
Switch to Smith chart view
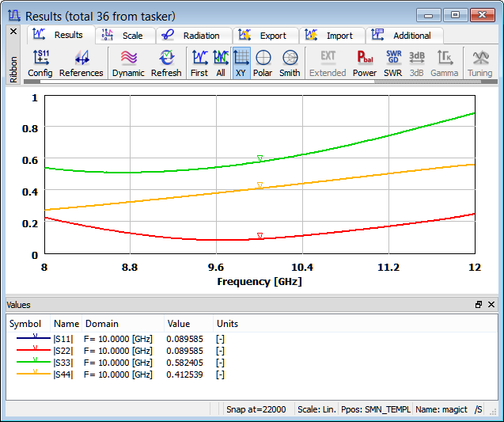click(290, 63)
